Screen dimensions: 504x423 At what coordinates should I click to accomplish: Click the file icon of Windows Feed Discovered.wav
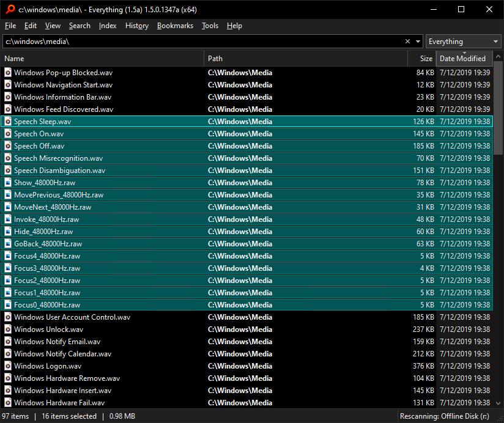pos(8,109)
